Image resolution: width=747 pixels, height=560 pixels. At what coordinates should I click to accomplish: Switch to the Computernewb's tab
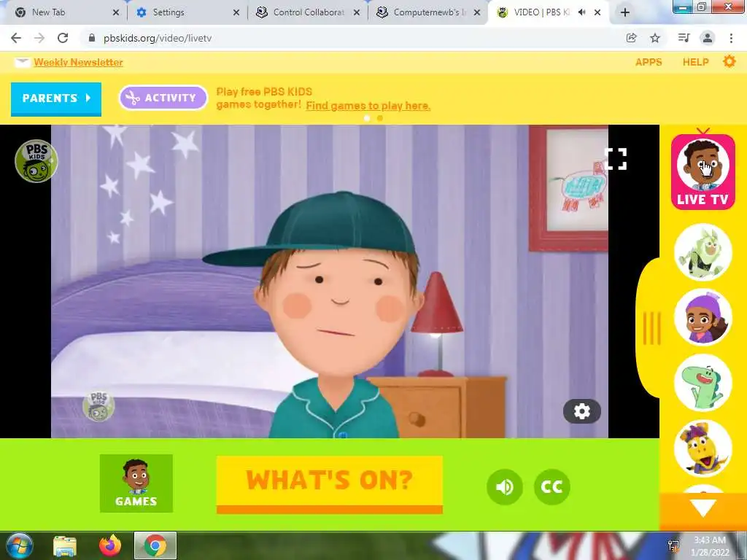[x=427, y=12]
